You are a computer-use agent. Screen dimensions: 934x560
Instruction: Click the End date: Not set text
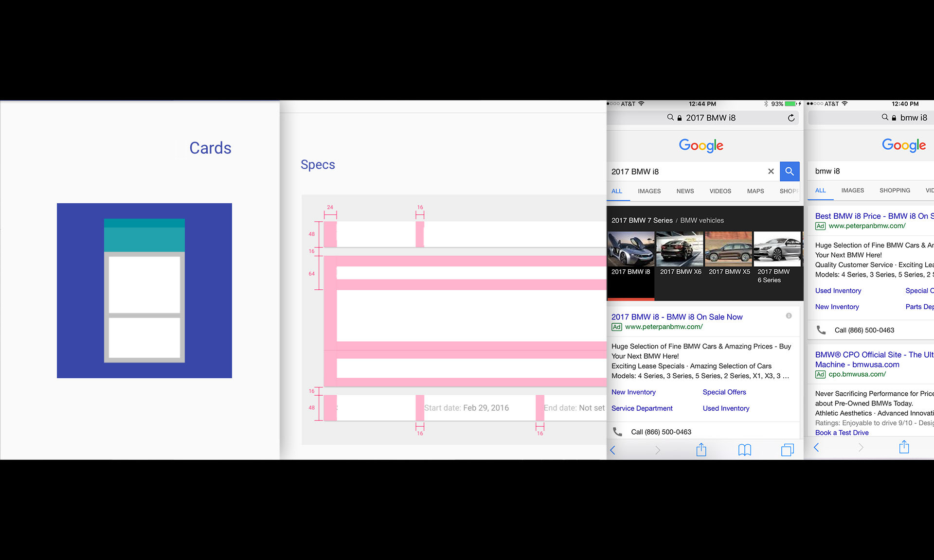point(574,408)
